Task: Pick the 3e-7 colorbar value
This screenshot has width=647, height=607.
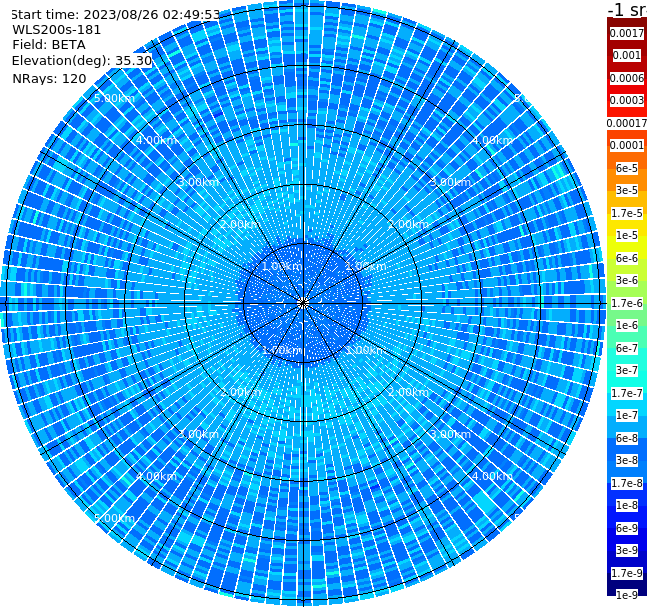Action: tap(627, 370)
